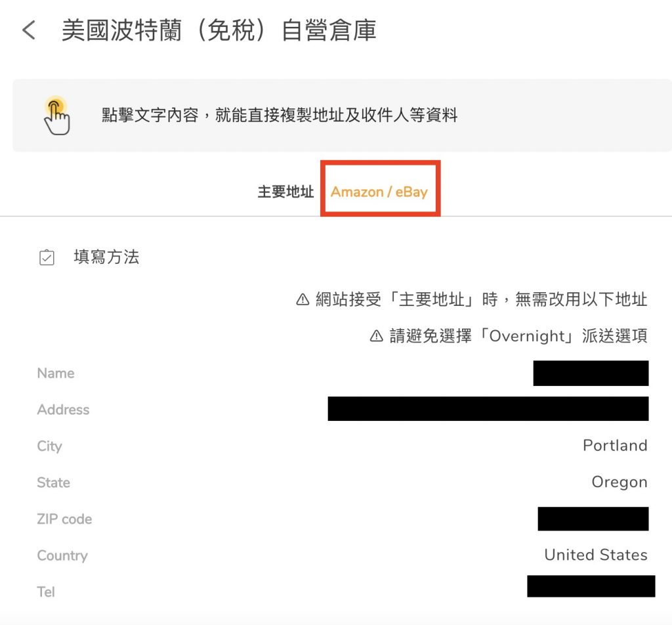Click the clipboard icon beside 填寫方法
672x625 pixels.
pos(47,257)
